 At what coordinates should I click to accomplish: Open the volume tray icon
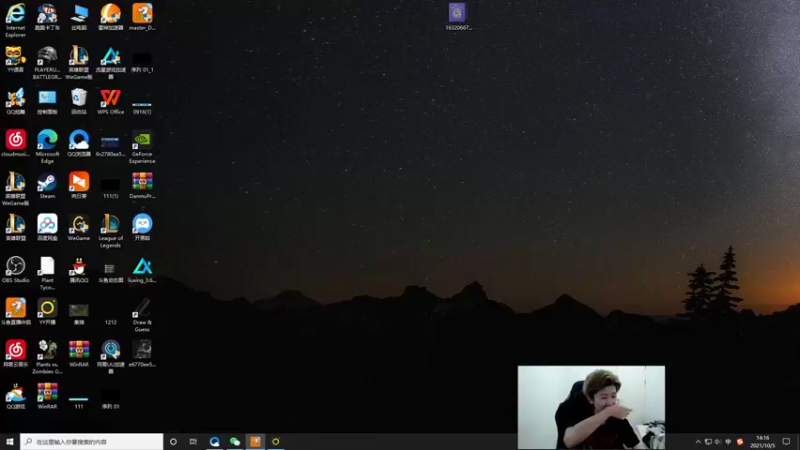pyautogui.click(x=718, y=442)
